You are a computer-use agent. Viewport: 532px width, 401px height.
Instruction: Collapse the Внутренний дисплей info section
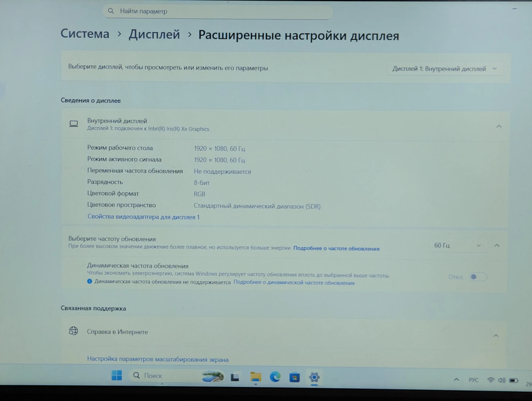[x=499, y=126]
